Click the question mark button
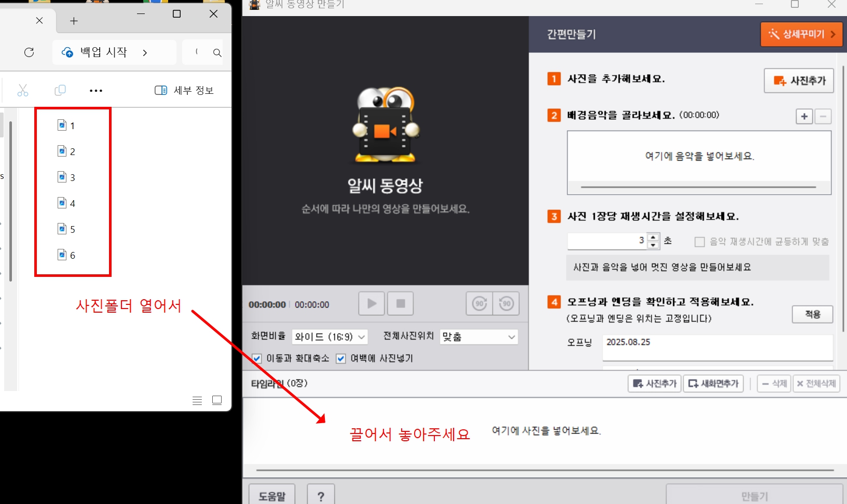Viewport: 847px width, 504px height. pos(321,496)
